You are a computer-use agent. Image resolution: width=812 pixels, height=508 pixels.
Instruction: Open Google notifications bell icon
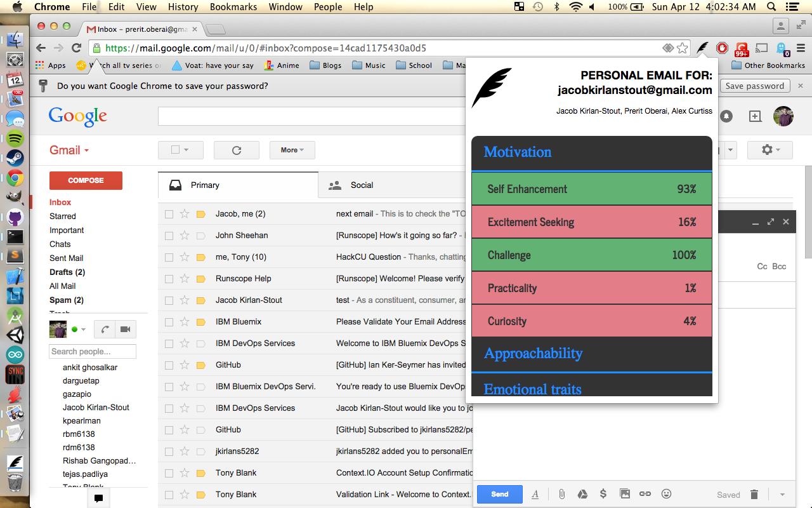(x=726, y=116)
